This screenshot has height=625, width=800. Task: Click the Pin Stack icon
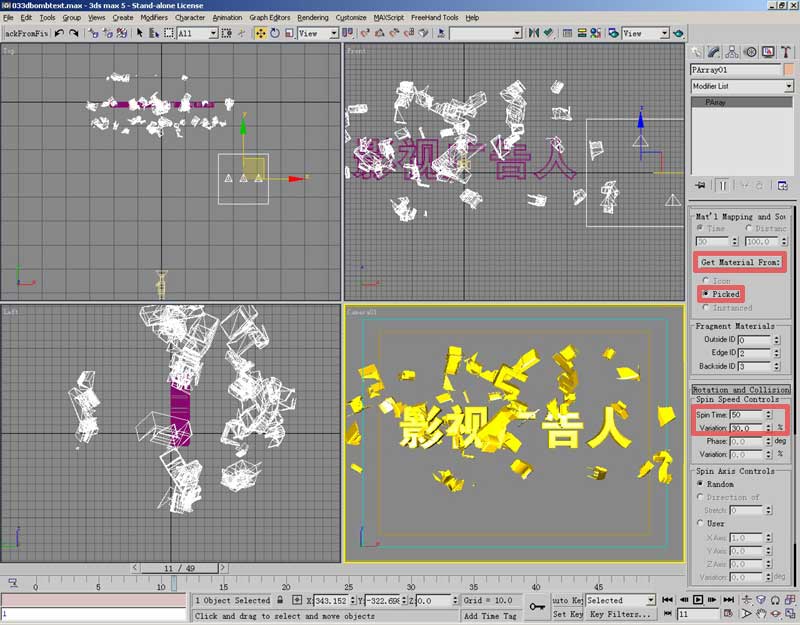point(700,185)
